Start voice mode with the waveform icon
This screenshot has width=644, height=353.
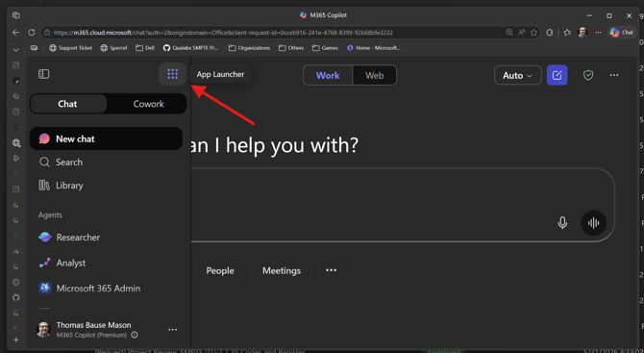[x=593, y=223]
